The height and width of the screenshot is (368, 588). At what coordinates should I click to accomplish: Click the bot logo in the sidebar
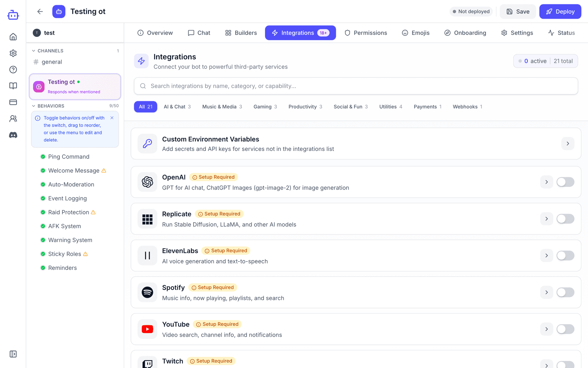point(13,15)
